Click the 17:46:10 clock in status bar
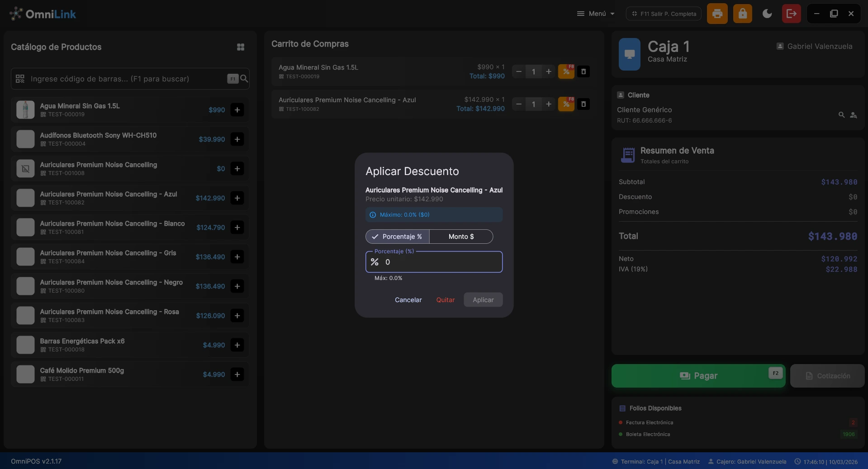 coord(826,462)
